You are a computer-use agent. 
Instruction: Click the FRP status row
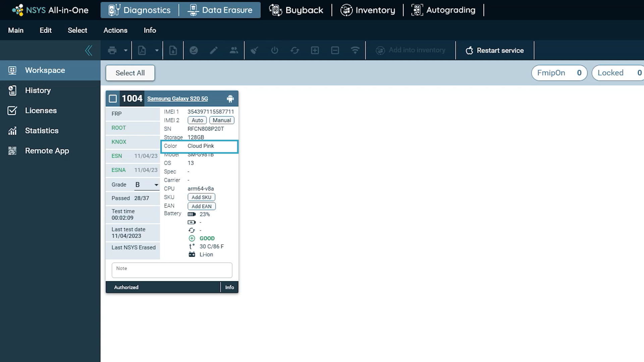pos(133,114)
